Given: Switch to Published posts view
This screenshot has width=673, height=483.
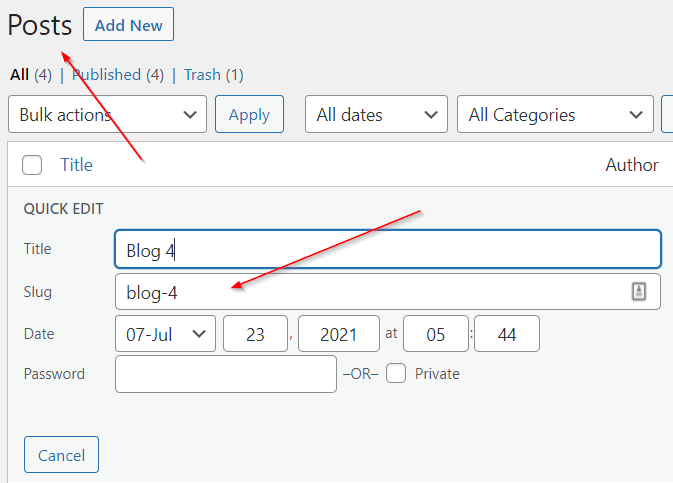Looking at the screenshot, I should click(x=107, y=74).
